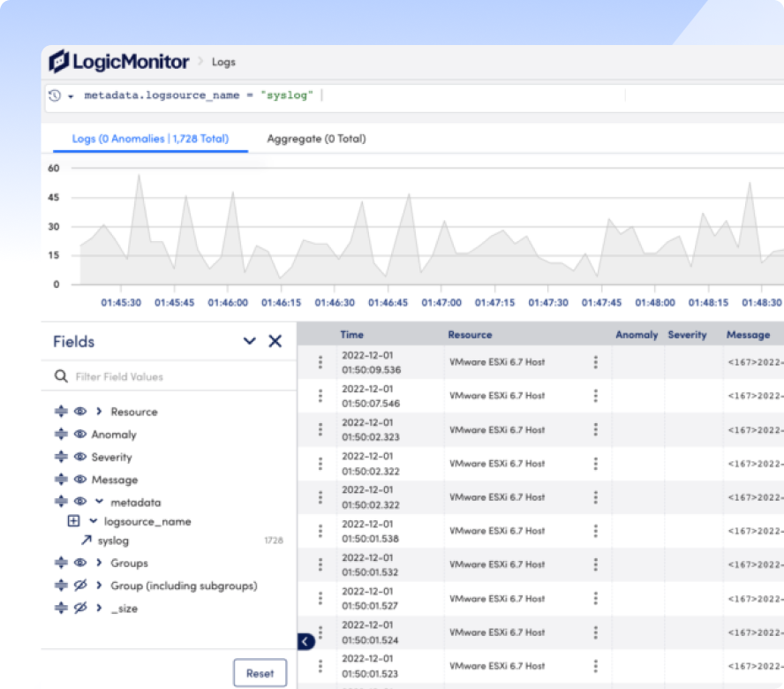Screen dimensions: 784x689
Task: Click the panel collapse arrow button
Action: point(305,641)
